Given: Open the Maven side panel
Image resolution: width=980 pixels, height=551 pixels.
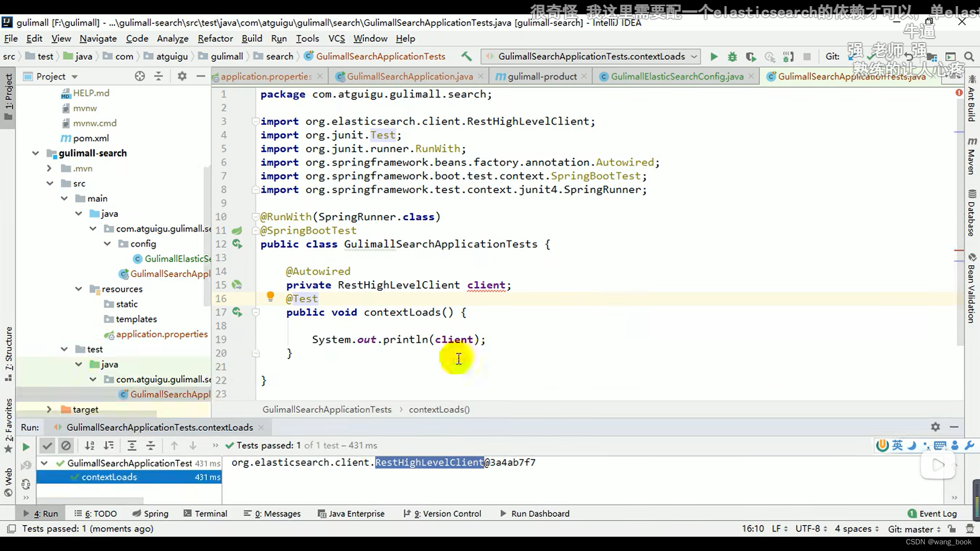Looking at the screenshot, I should point(972,156).
